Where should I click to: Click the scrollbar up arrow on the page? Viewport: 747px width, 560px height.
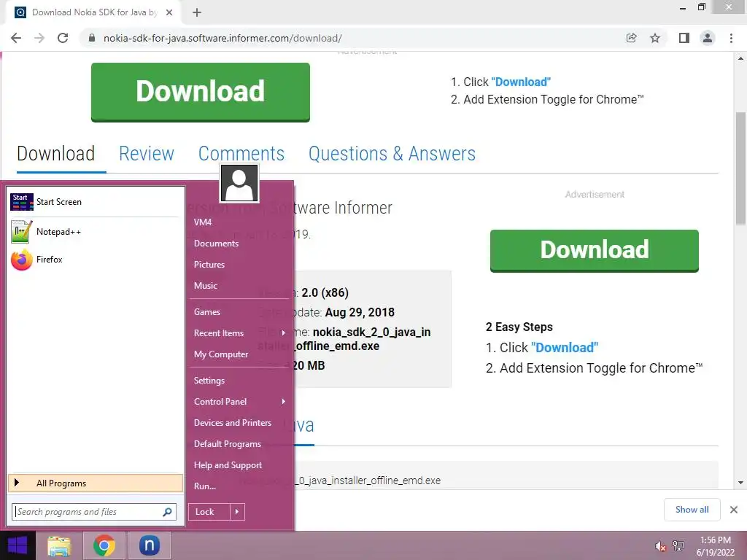741,58
